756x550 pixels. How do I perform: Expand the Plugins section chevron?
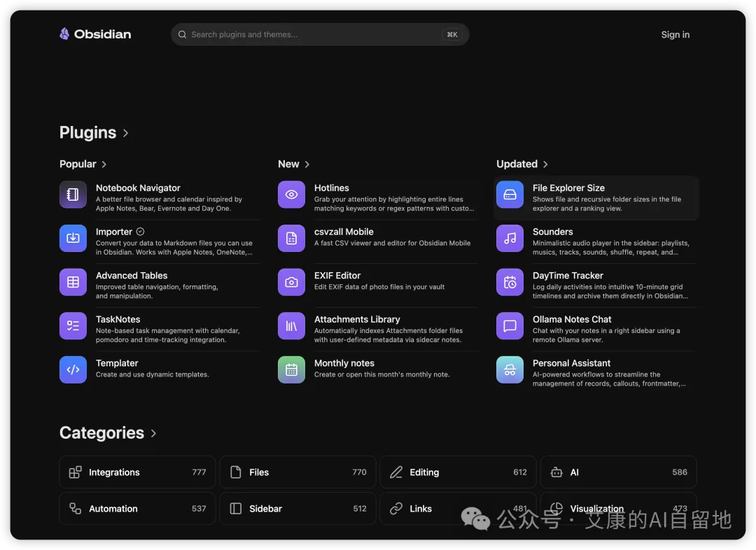(x=126, y=133)
